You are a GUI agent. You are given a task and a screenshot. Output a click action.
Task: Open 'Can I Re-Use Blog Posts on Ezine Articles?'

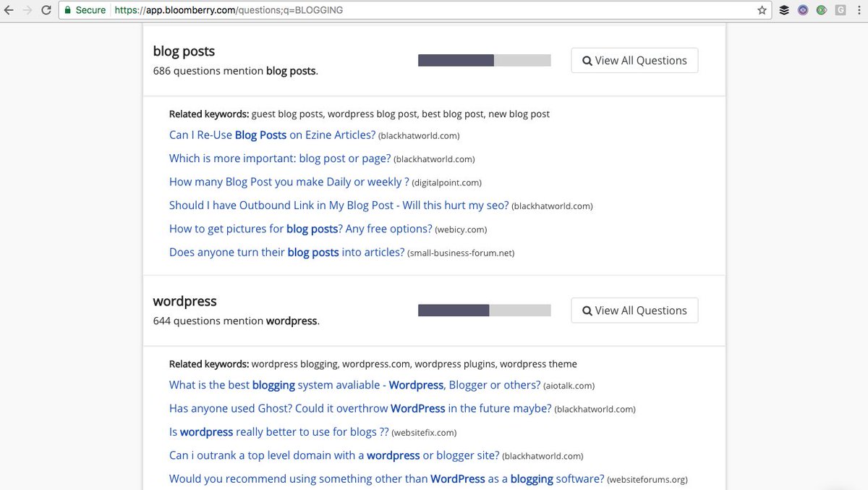pyautogui.click(x=272, y=135)
